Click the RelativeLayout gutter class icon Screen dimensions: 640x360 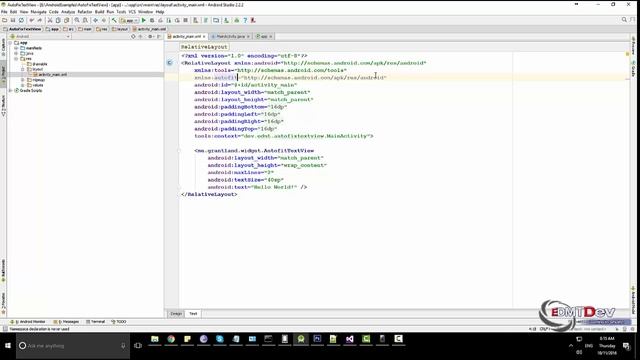[x=169, y=63]
